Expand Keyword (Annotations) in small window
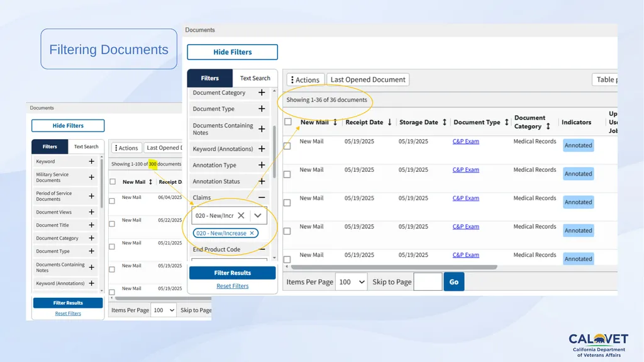Image resolution: width=644 pixels, height=362 pixels. (x=92, y=283)
